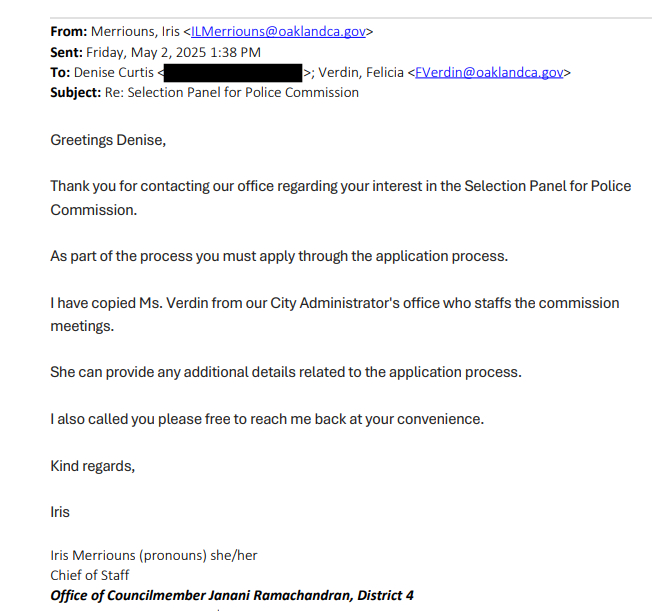Click the "I also called you" sentence
This screenshot has height=611, width=652.
(x=266, y=419)
